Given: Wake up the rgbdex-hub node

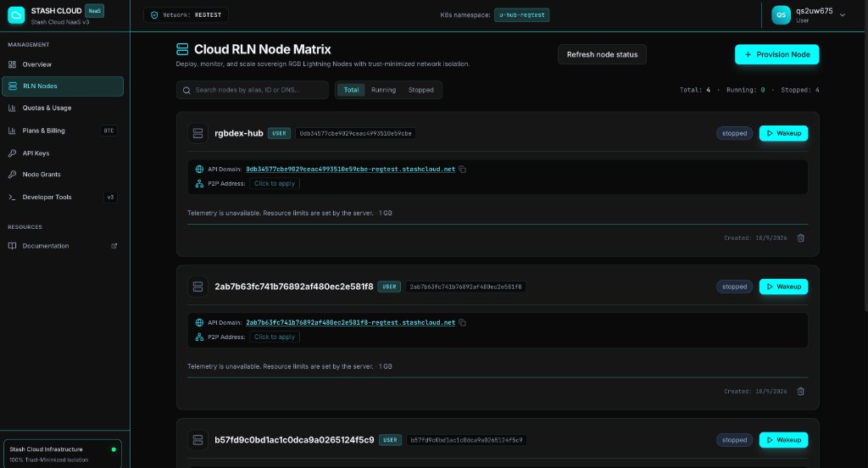Looking at the screenshot, I should [783, 133].
